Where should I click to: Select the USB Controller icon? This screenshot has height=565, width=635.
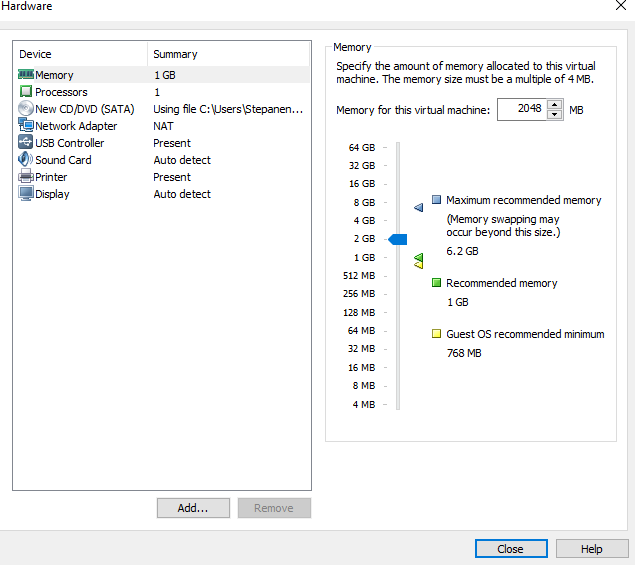26,142
